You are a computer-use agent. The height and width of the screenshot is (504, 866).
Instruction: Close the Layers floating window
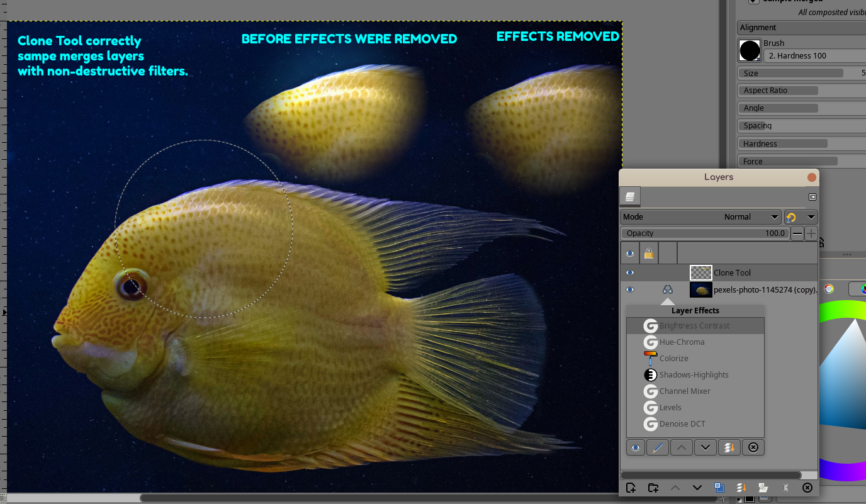(x=812, y=177)
